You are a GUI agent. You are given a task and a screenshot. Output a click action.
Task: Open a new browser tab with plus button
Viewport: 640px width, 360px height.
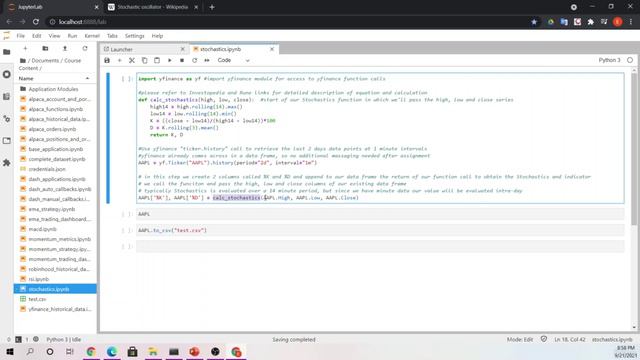point(212,7)
